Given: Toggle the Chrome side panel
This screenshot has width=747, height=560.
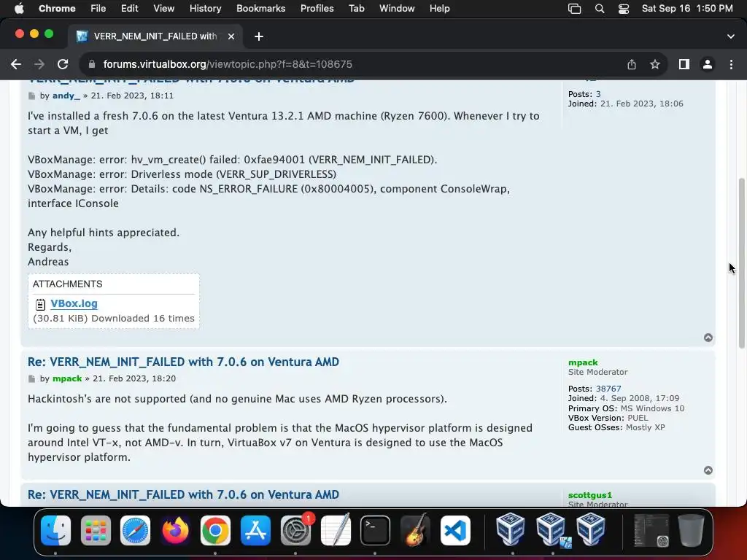Looking at the screenshot, I should click(x=684, y=64).
